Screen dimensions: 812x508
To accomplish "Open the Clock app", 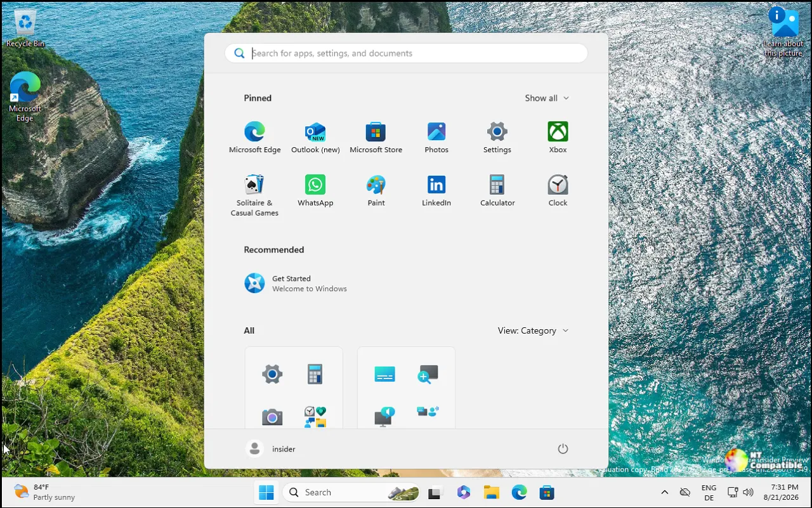I will tap(558, 191).
